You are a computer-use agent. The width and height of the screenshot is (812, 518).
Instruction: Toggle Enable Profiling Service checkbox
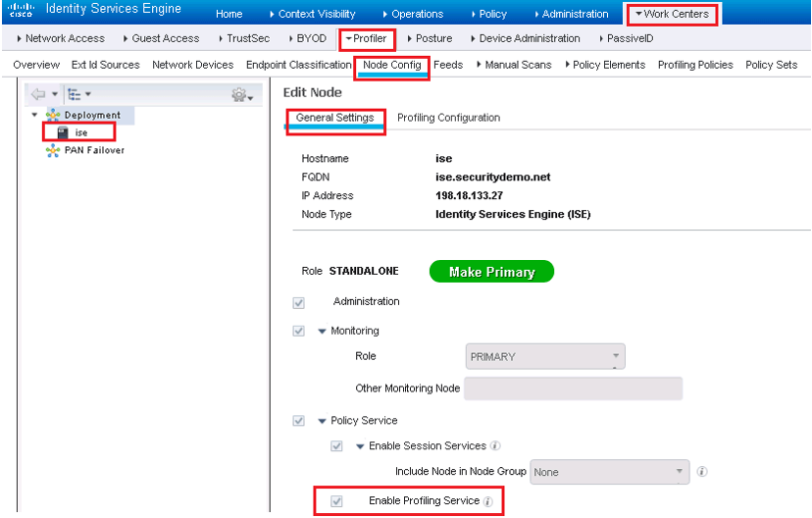click(x=336, y=501)
